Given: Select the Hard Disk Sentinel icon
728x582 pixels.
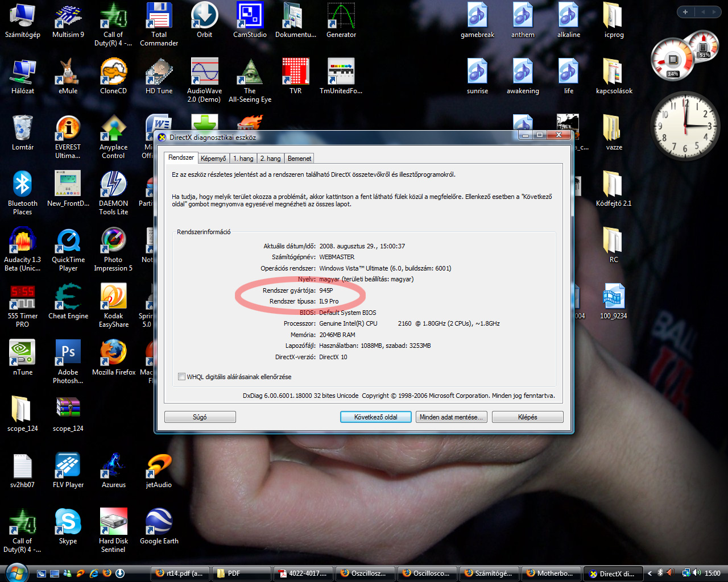Looking at the screenshot, I should click(x=114, y=531).
